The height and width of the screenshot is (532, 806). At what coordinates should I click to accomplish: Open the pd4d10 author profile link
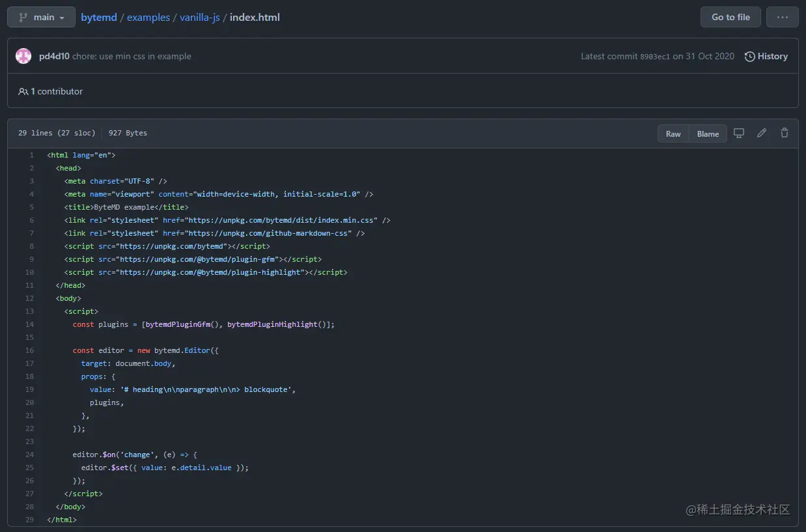54,57
